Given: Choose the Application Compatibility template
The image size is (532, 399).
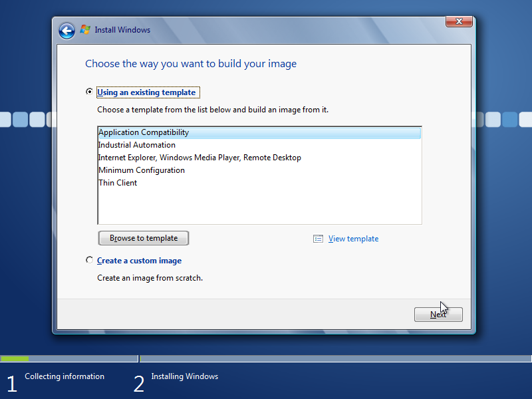Looking at the screenshot, I should pyautogui.click(x=259, y=132).
